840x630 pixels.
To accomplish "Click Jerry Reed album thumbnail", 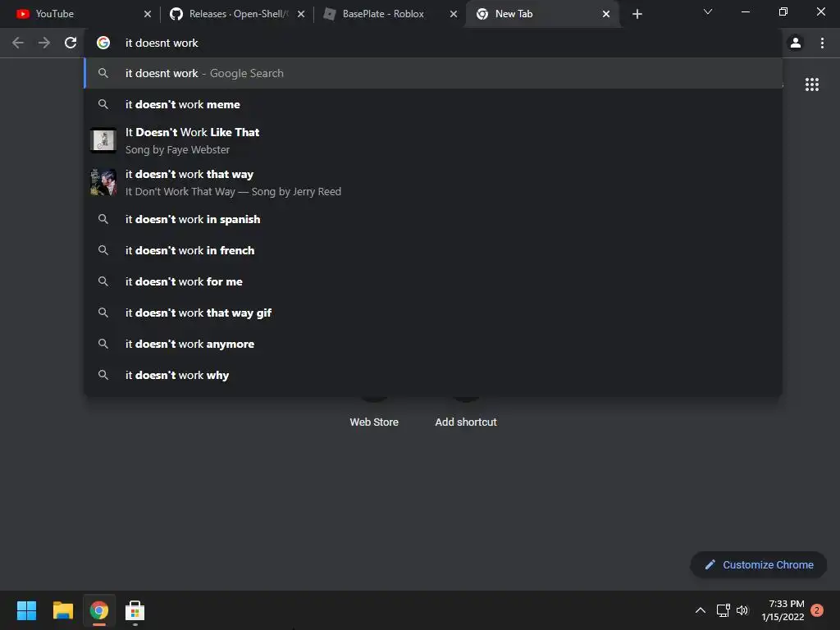I will (103, 182).
